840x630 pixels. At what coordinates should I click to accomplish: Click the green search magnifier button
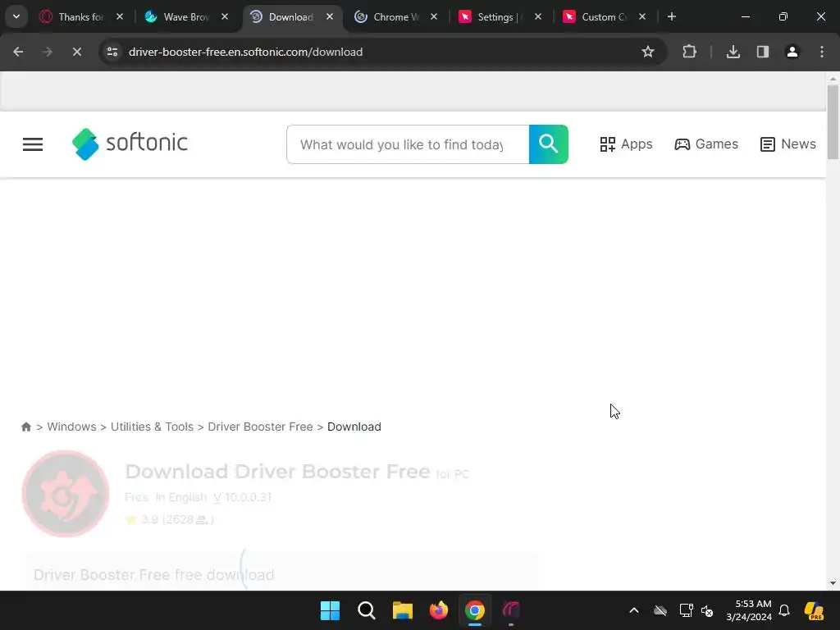point(549,144)
